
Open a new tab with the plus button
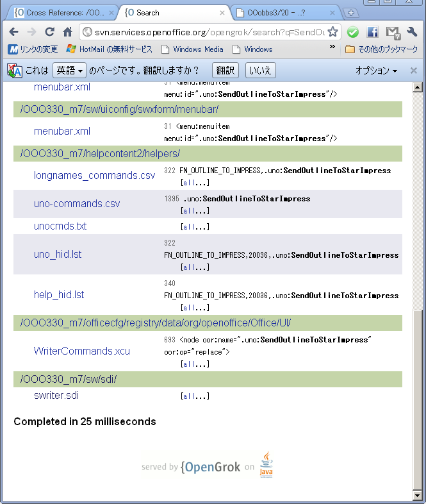pyautogui.click(x=351, y=13)
